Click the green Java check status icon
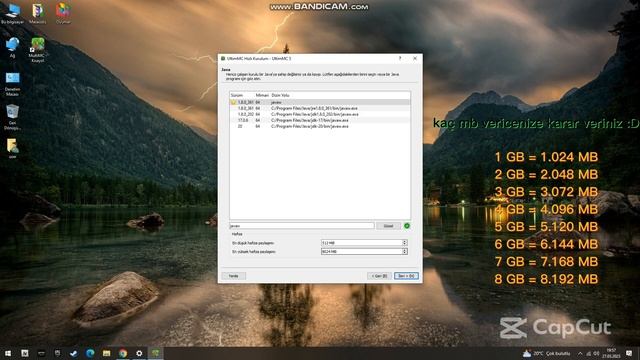 pos(407,226)
